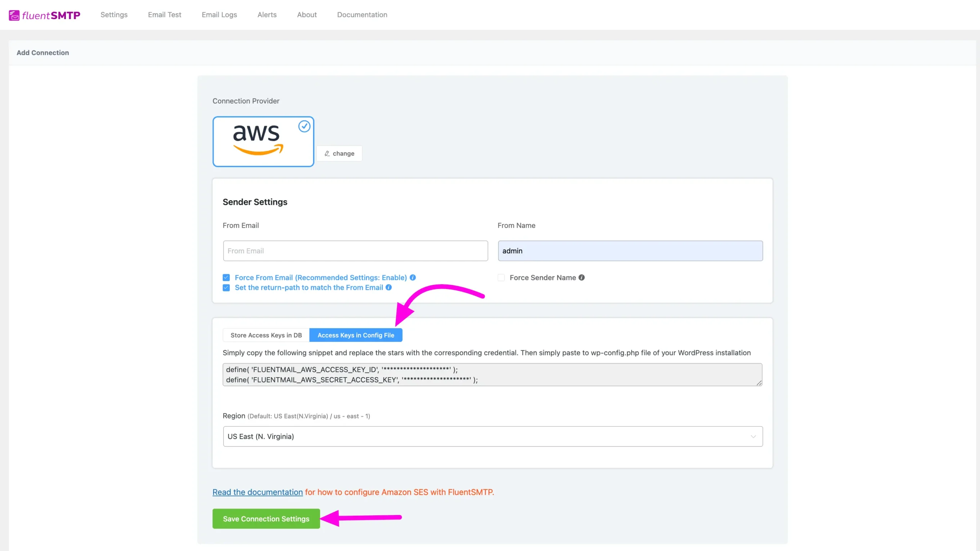
Task: Click the change provider button
Action: (339, 153)
